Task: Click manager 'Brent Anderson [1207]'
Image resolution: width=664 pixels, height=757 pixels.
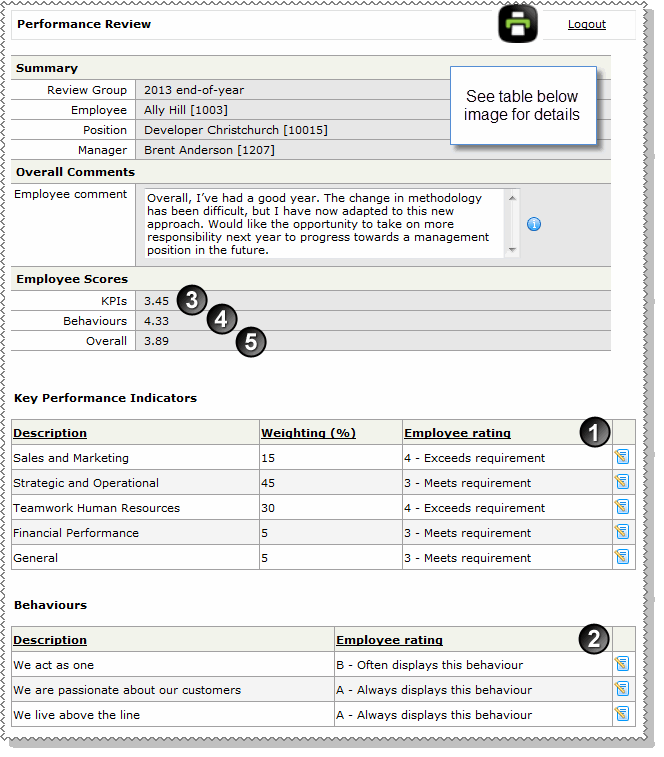Action: point(209,150)
